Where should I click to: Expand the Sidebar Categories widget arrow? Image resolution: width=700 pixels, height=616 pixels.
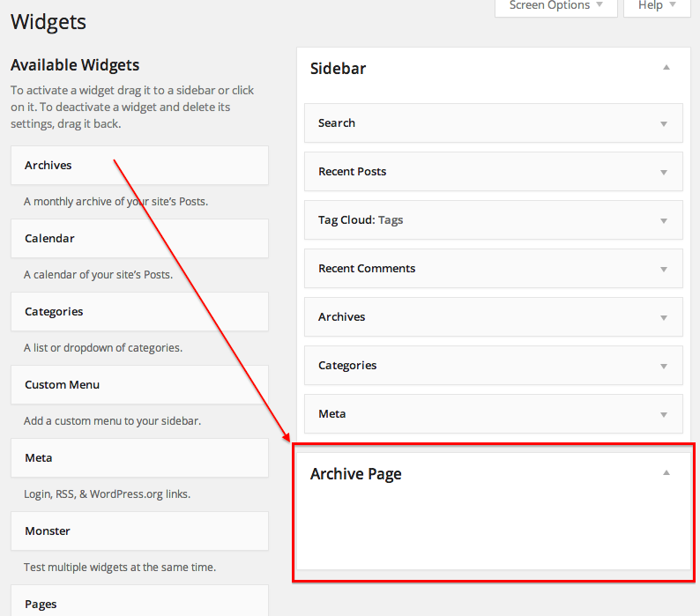point(664,366)
